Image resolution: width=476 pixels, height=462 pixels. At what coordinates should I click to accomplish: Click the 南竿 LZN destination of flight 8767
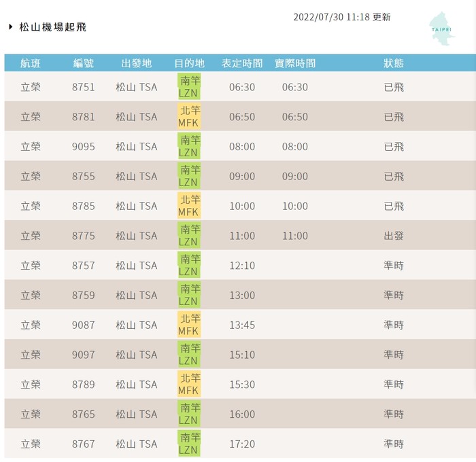point(189,444)
